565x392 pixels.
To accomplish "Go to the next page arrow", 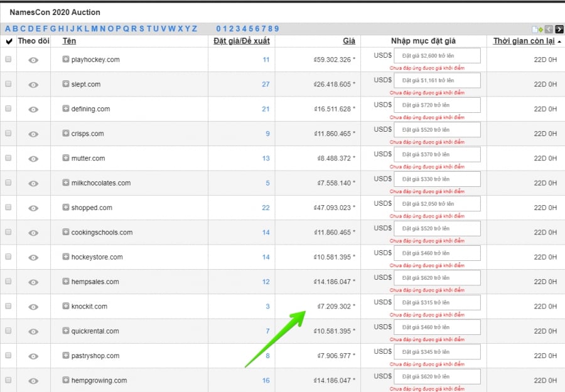I will [x=558, y=29].
